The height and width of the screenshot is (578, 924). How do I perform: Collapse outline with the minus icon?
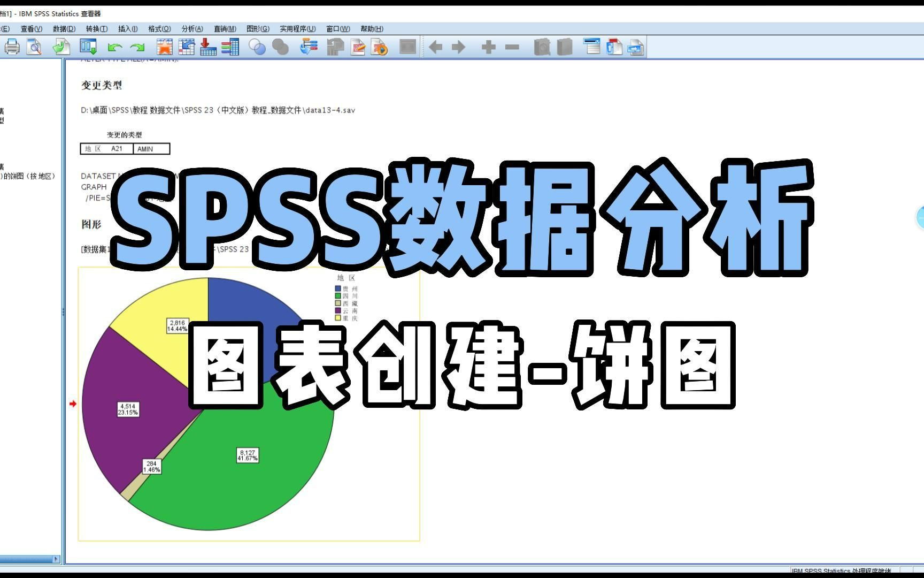(512, 47)
